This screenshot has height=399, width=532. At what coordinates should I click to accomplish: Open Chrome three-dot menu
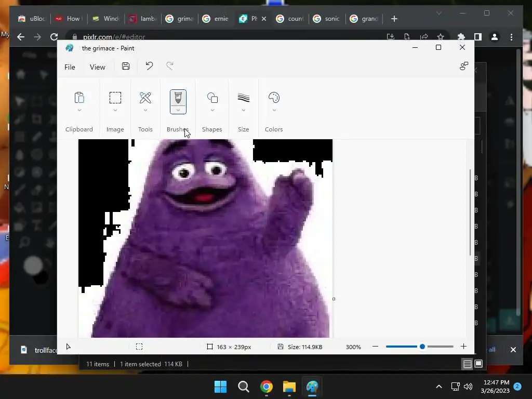(x=511, y=37)
